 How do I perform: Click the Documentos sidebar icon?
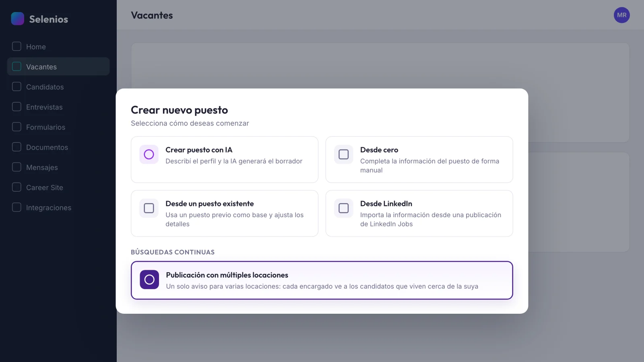point(17,147)
